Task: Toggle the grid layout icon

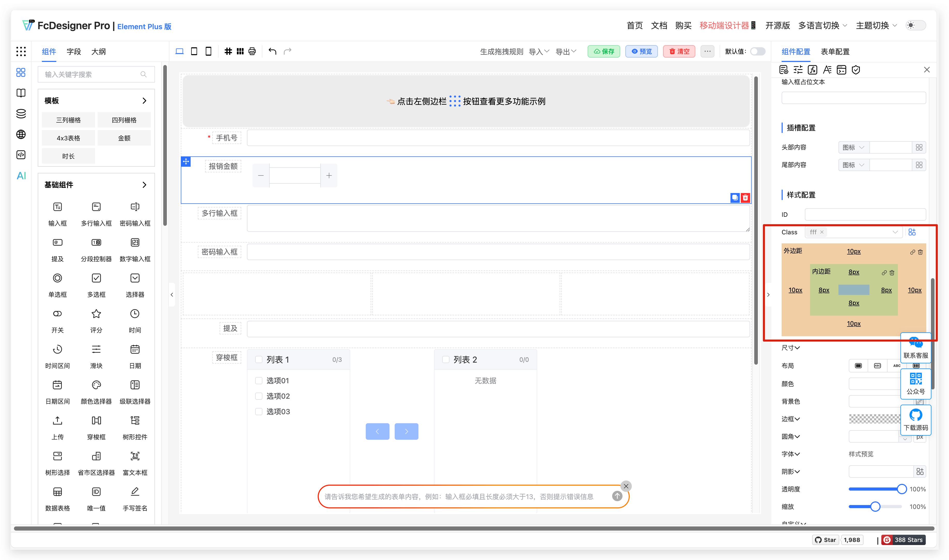Action: [x=240, y=51]
